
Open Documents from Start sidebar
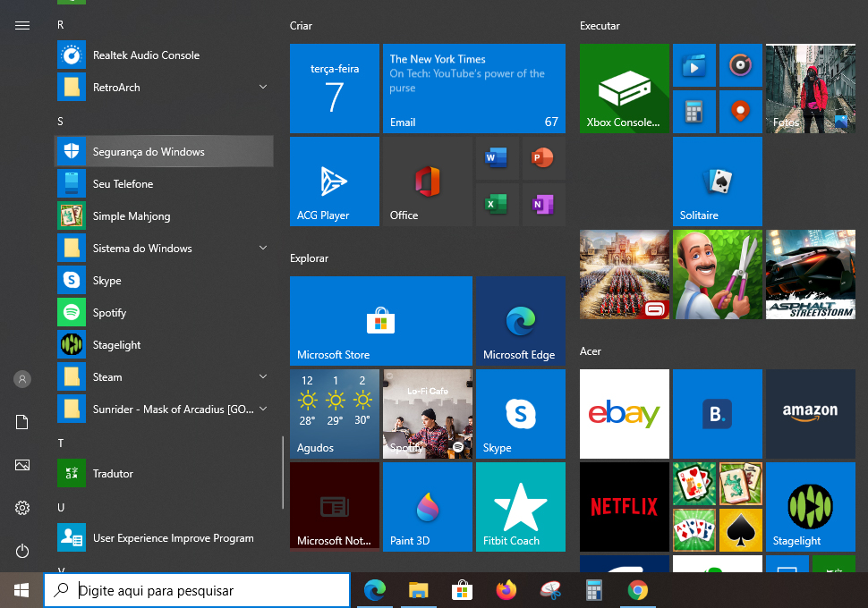point(22,422)
